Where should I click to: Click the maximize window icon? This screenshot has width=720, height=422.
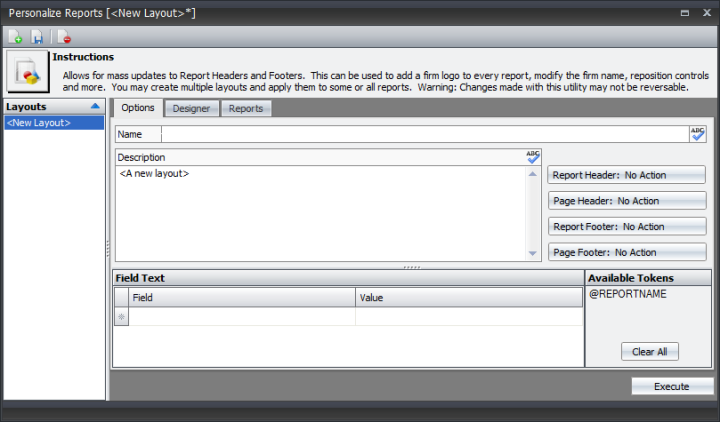point(684,13)
